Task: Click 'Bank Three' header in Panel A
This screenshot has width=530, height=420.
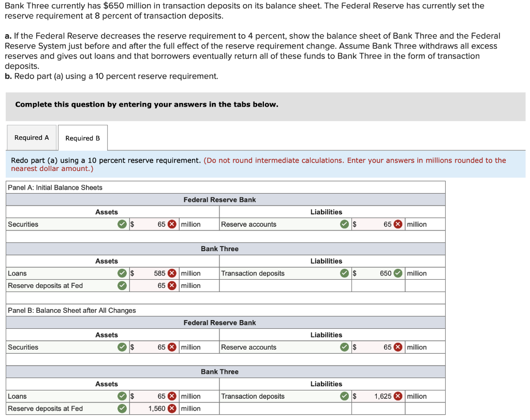Action: [x=219, y=249]
